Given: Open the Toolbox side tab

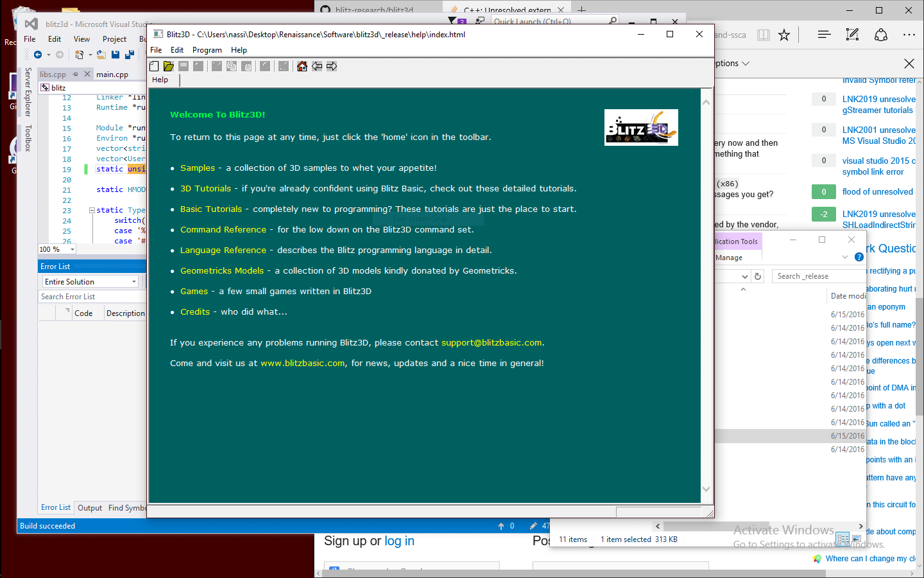Looking at the screenshot, I should tap(28, 138).
